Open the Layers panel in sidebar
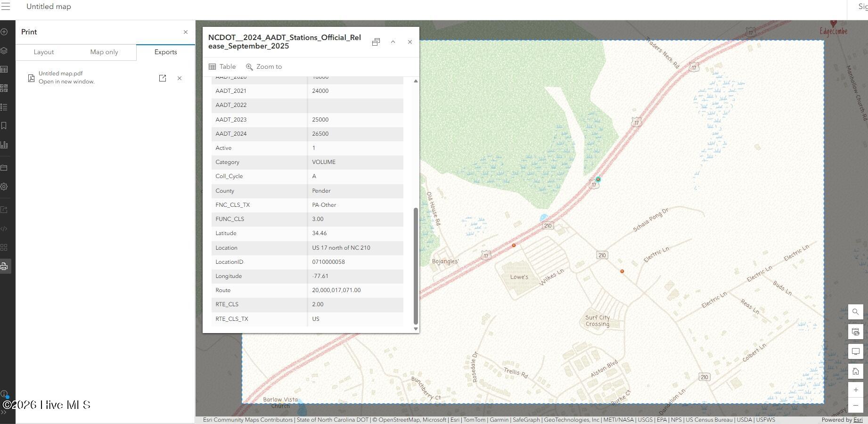The height and width of the screenshot is (424, 868). 4,51
